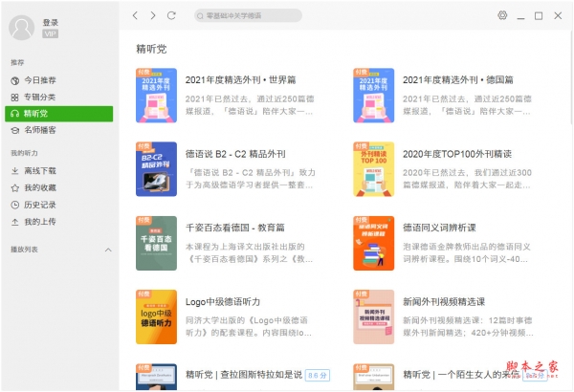Open 新闻外刊视频精选课 cover thumbnail

coord(373,317)
